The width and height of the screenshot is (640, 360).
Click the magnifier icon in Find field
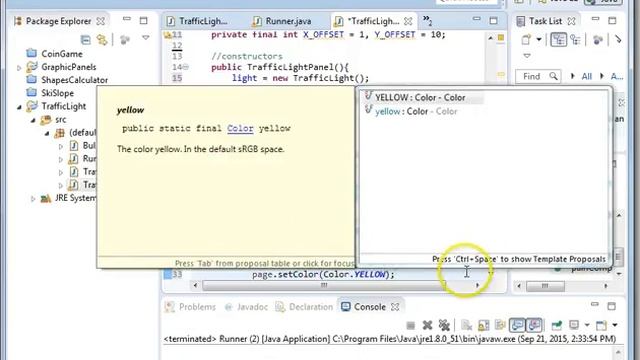(553, 76)
